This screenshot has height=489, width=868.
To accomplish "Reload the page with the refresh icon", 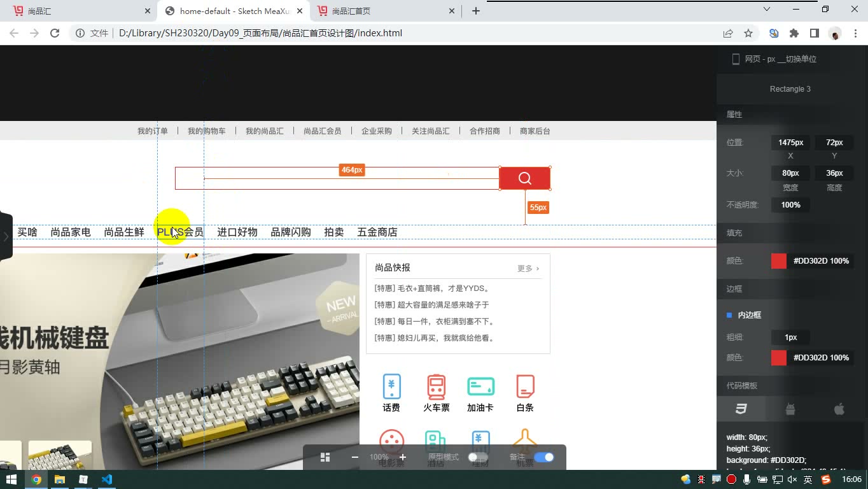I will pyautogui.click(x=55, y=33).
